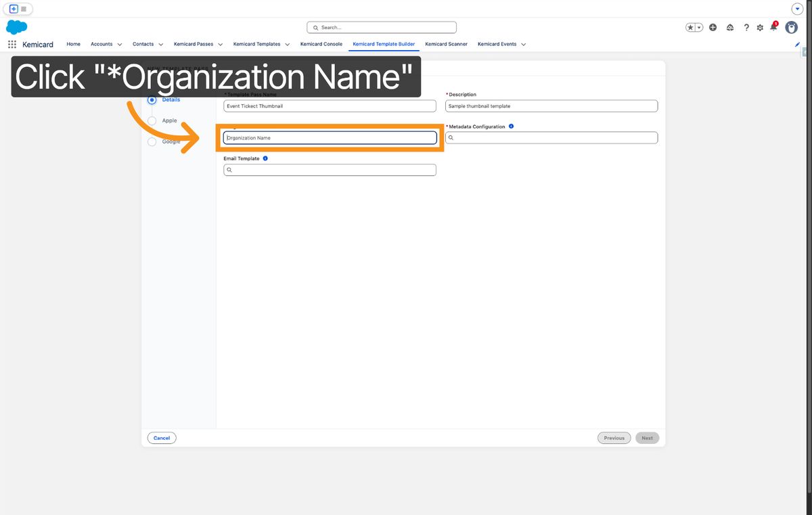Expand the Accounts tab chevron
This screenshot has height=515, width=812.
(120, 45)
